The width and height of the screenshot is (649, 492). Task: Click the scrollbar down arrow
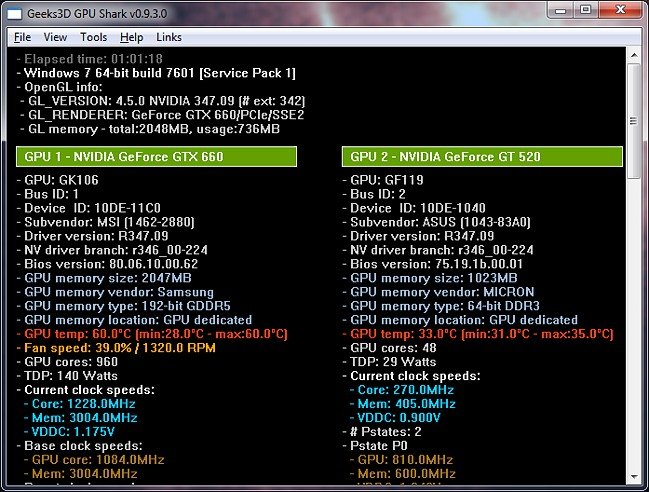pos(634,477)
